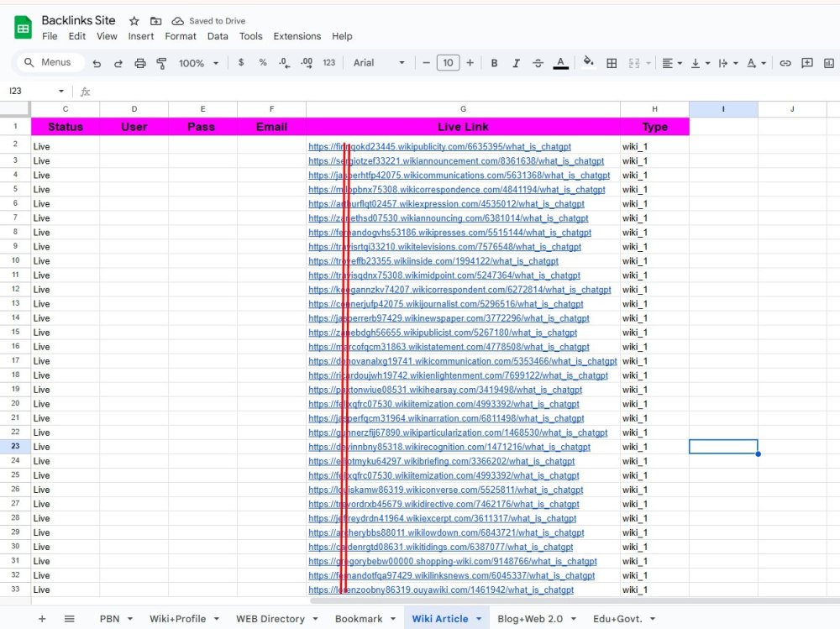Image resolution: width=840 pixels, height=629 pixels.
Task: Click the All sheets list icon
Action: point(69,619)
